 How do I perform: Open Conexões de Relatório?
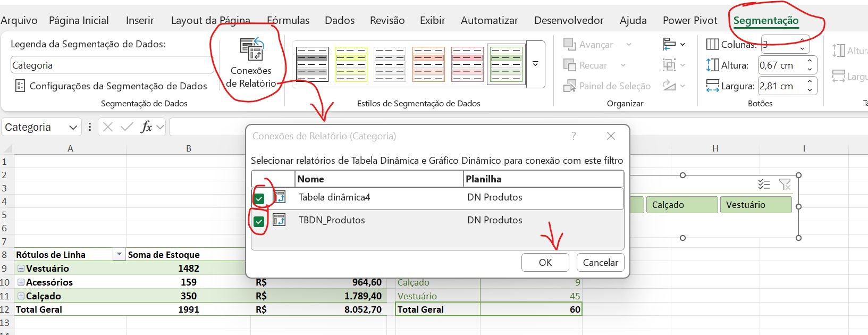pos(251,63)
